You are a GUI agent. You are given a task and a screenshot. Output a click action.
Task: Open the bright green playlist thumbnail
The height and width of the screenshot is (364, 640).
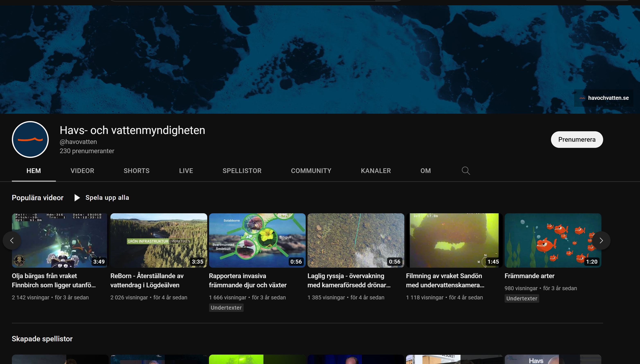[257, 359]
